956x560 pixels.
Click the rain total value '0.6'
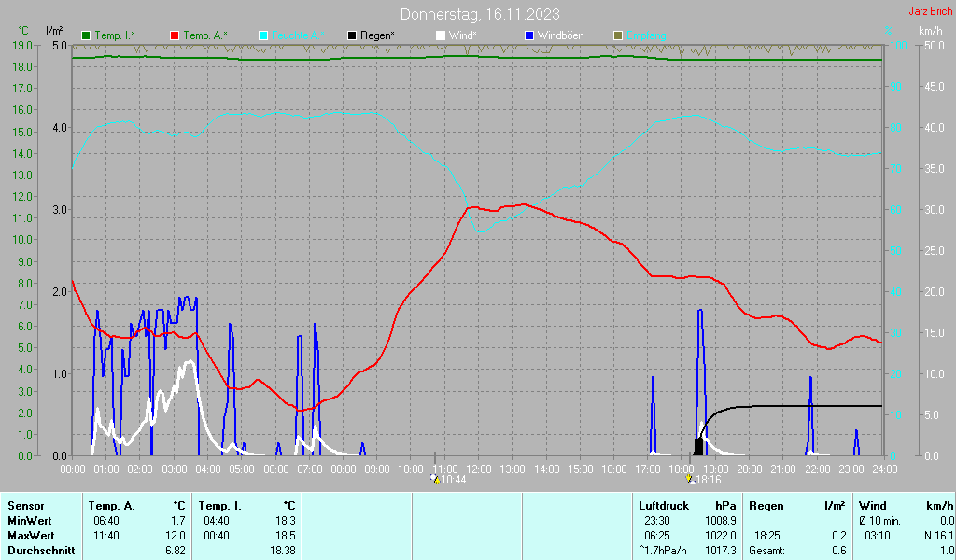click(839, 551)
